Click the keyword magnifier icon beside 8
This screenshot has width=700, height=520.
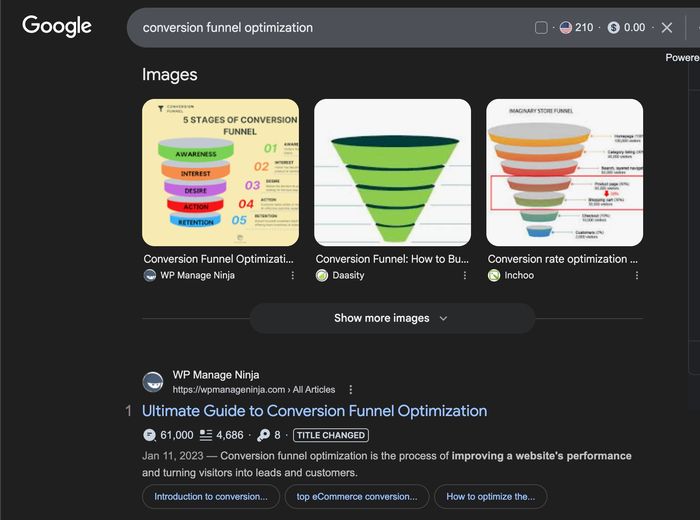point(263,435)
